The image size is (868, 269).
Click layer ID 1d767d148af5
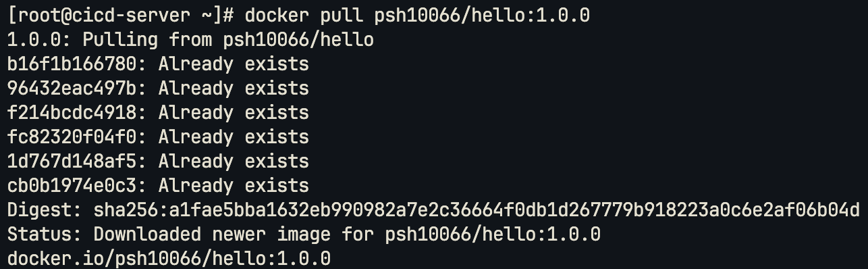click(x=72, y=162)
